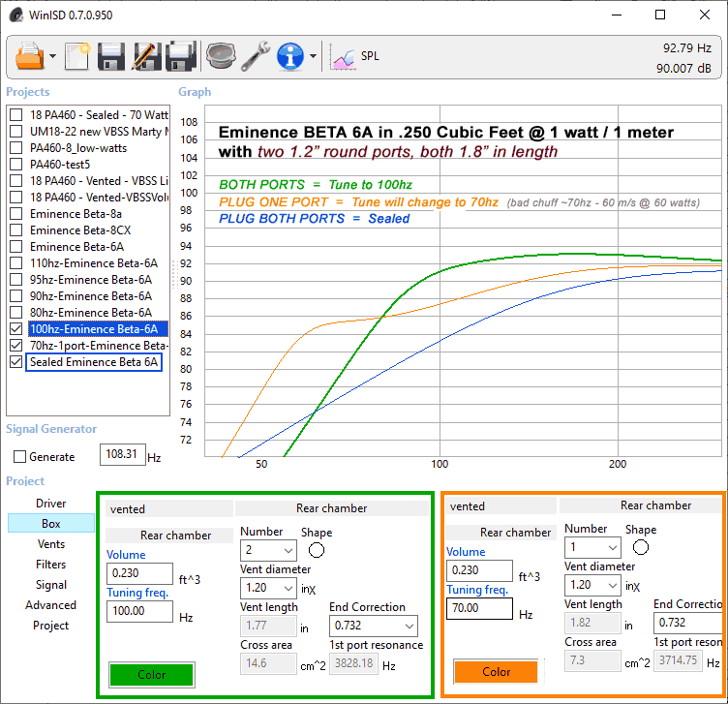Open box type dropdown 'vented' in orange panel

point(500,506)
